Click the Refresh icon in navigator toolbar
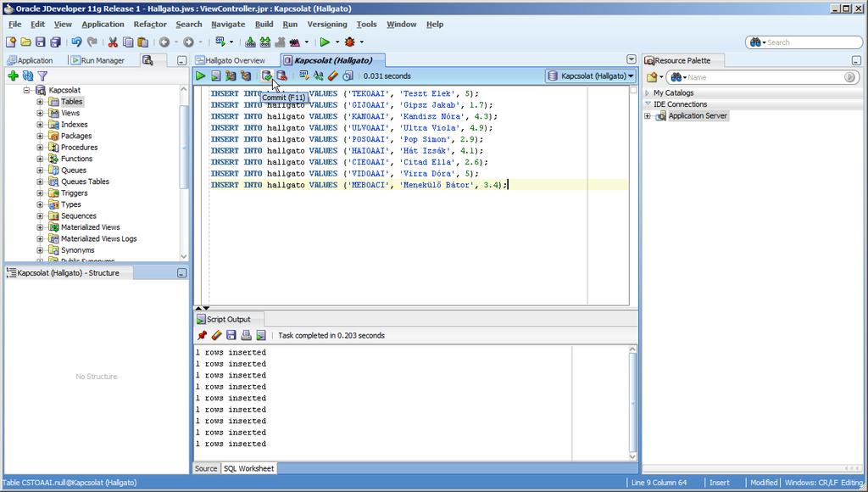Viewport: 868px width, 492px height. click(x=28, y=75)
